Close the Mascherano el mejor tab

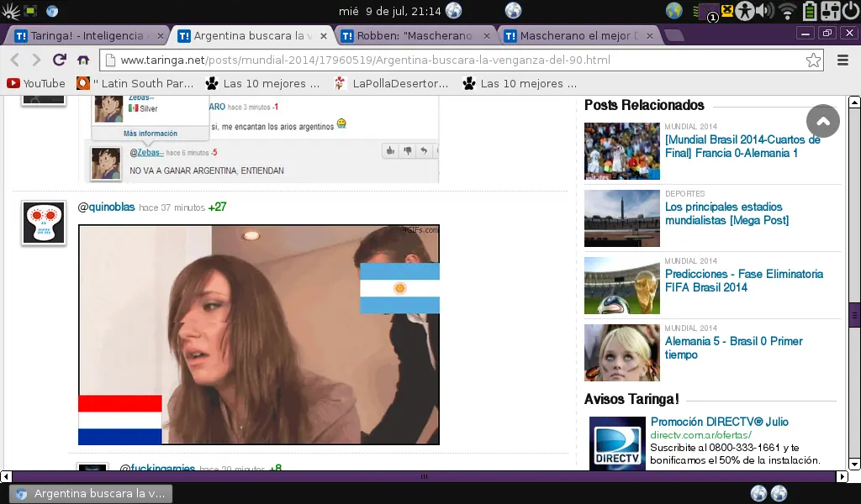650,35
